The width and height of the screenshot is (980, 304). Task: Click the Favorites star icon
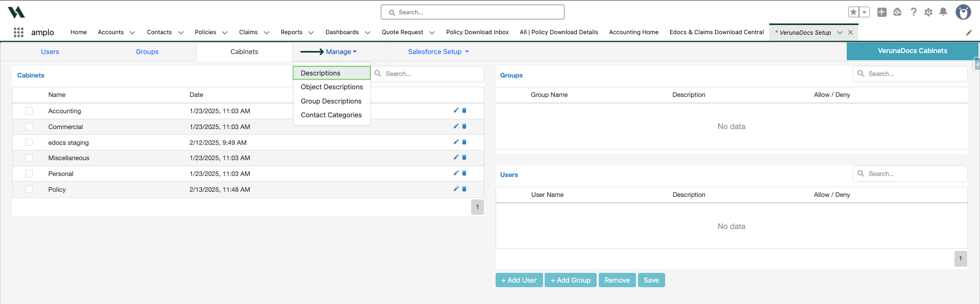tap(853, 12)
